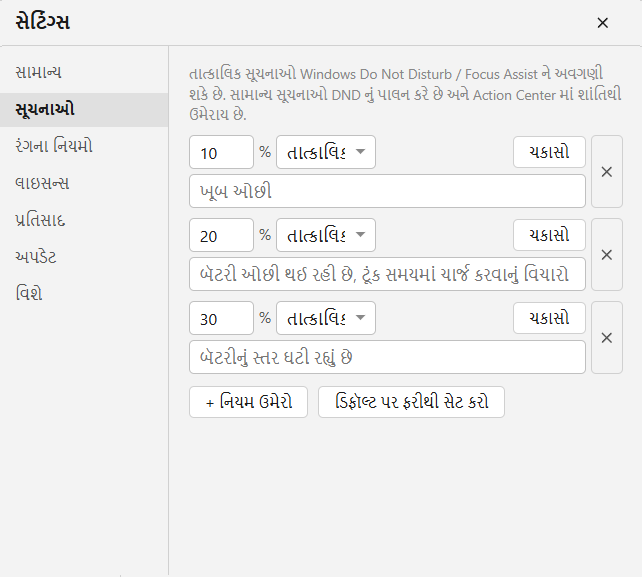
Task: Open the લાઇસન્સ tab
Action: point(84,183)
